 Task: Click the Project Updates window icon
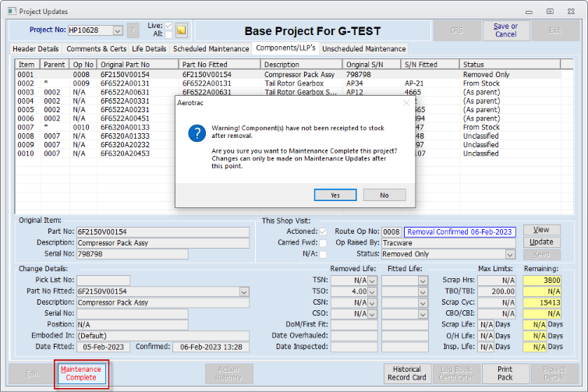(12, 11)
